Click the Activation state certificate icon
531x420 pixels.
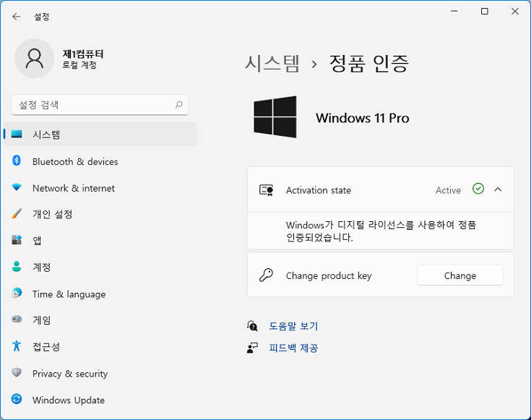tap(266, 190)
